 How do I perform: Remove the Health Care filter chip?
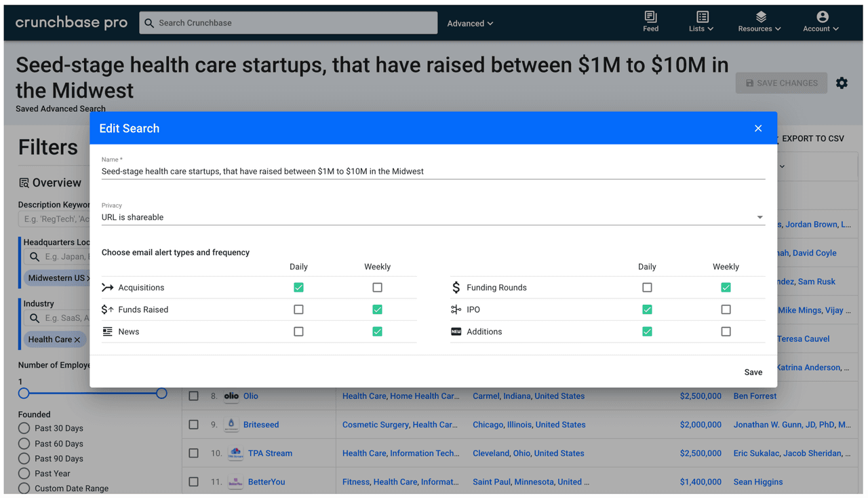click(x=77, y=340)
